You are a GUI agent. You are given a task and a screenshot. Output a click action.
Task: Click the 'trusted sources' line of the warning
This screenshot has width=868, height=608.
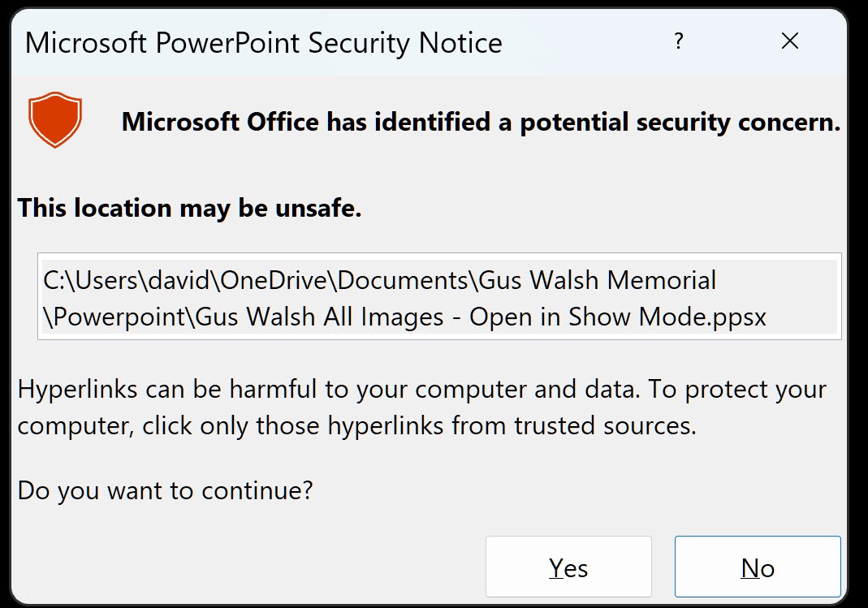[x=356, y=425]
